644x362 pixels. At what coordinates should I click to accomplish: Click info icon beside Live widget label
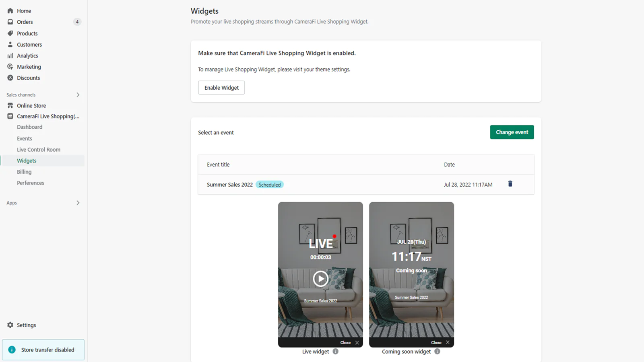pyautogui.click(x=336, y=352)
